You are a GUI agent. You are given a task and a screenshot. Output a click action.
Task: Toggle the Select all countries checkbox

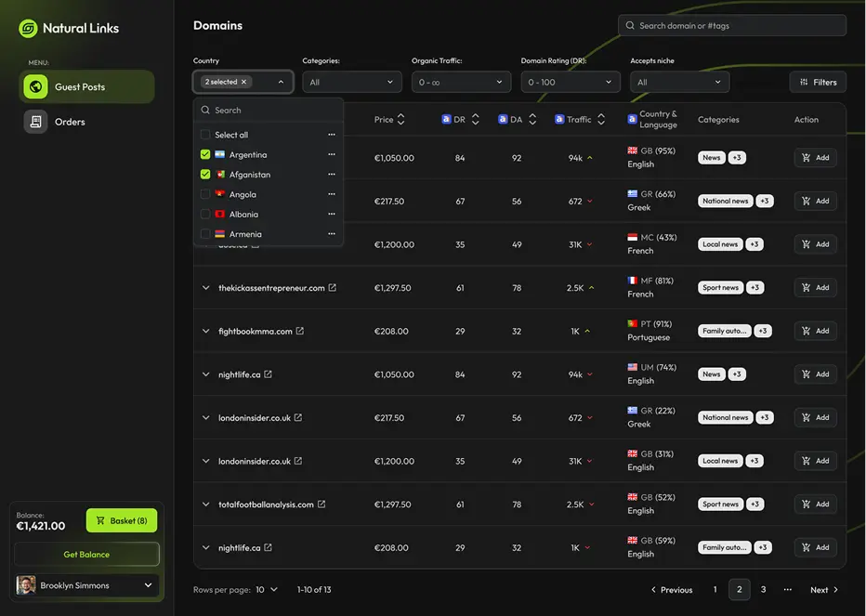pos(206,135)
